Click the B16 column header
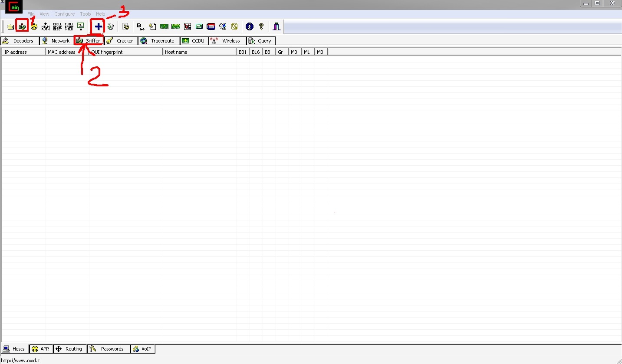Screen dimensions: 622x364 [x=256, y=52]
